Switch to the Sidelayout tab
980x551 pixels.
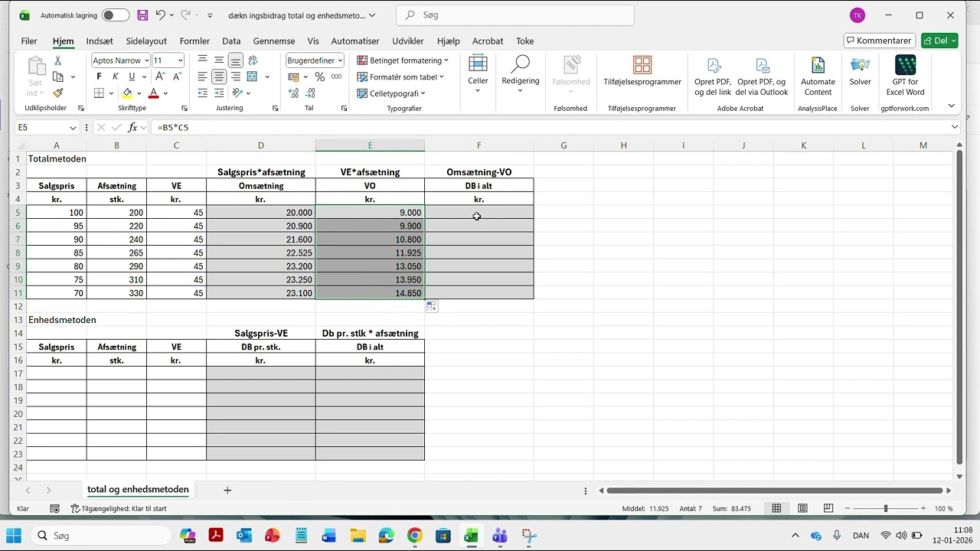point(146,41)
